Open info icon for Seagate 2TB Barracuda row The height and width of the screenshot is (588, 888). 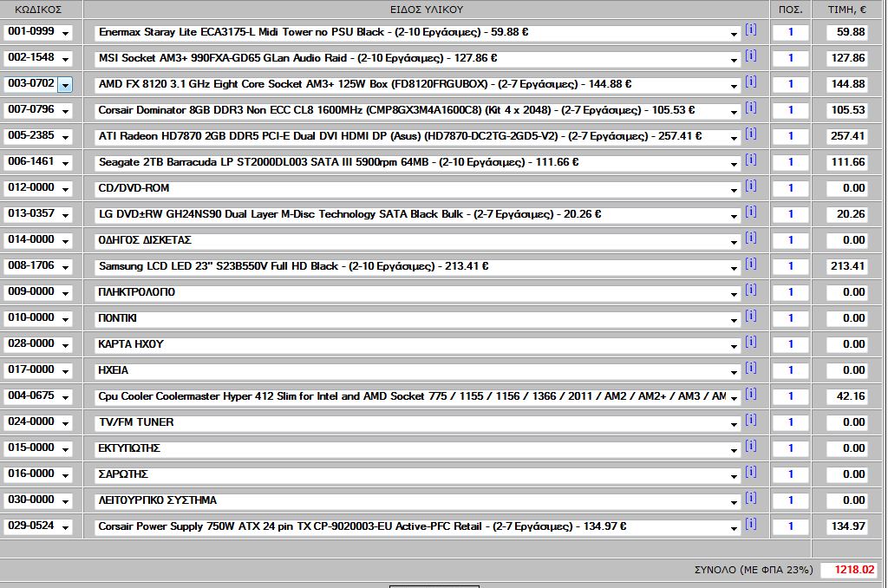pyautogui.click(x=750, y=160)
